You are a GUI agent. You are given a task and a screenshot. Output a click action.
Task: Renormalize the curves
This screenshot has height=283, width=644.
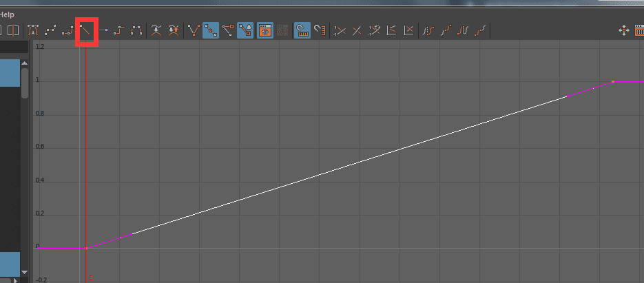tap(374, 30)
